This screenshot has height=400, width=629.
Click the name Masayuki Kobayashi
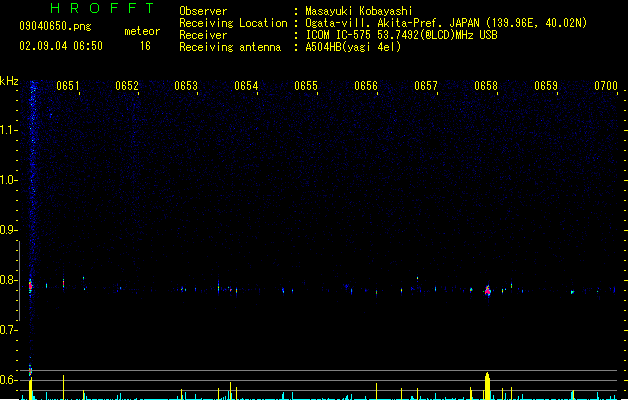coord(359,11)
